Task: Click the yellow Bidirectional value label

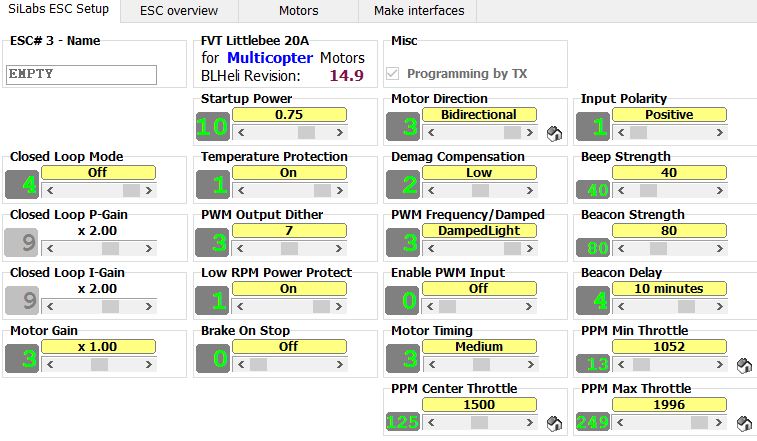Action: coord(479,115)
